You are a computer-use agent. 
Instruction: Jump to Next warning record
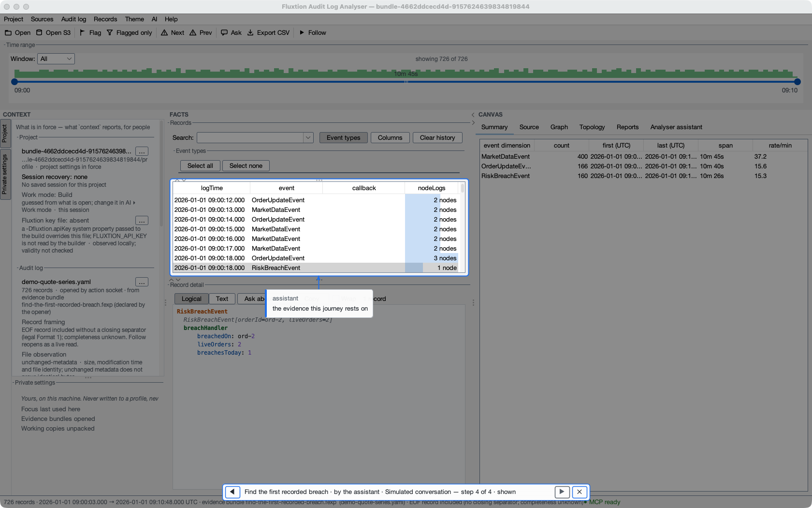pos(172,32)
